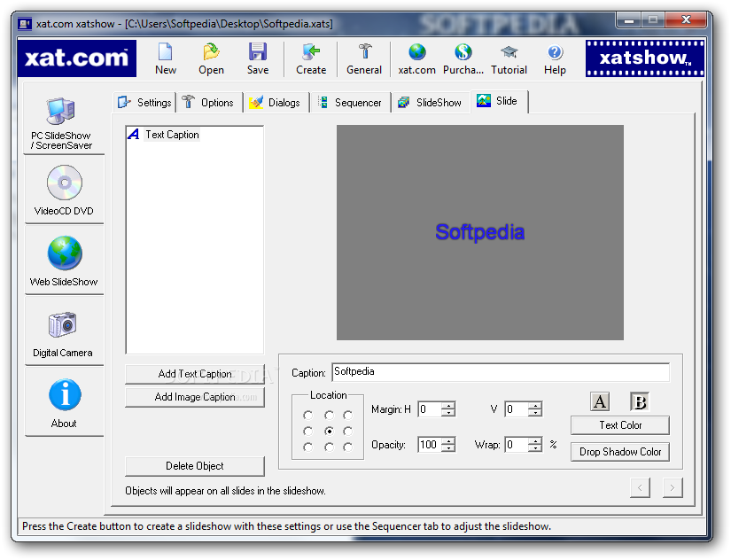Open General settings hammer icon
The width and height of the screenshot is (731, 560).
(364, 52)
